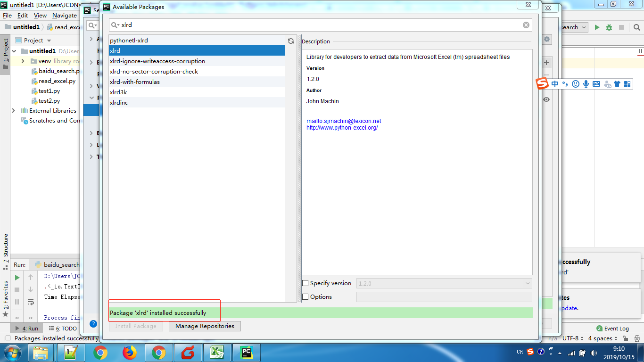Open Sogou emoji panel
This screenshot has width=644, height=362.
(576, 84)
